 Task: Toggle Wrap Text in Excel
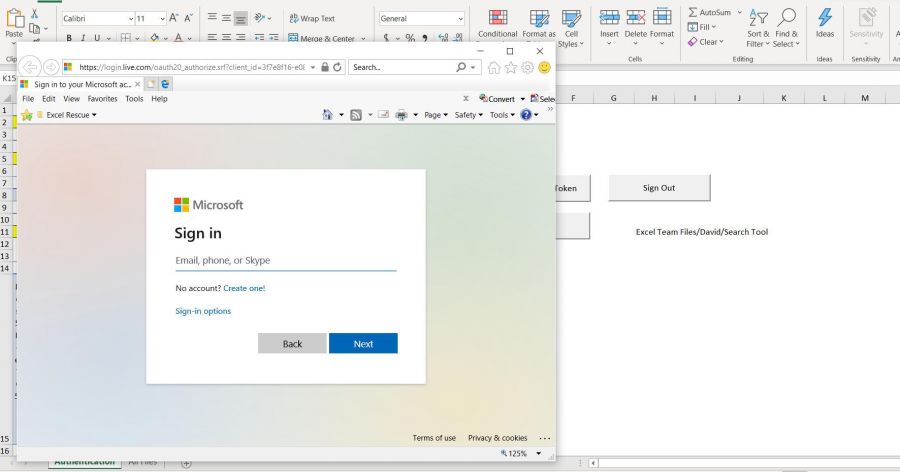(312, 18)
